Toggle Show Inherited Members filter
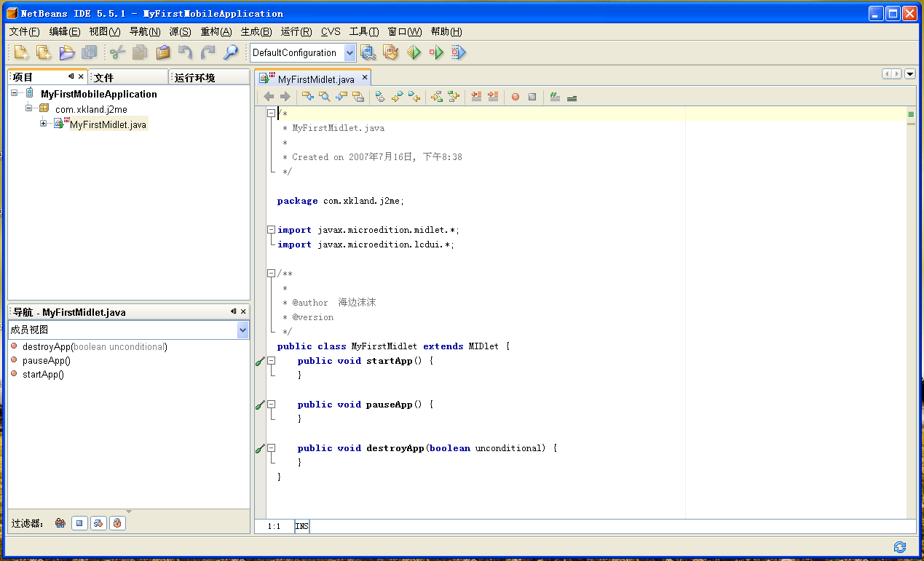The height and width of the screenshot is (561, 924). [x=61, y=523]
